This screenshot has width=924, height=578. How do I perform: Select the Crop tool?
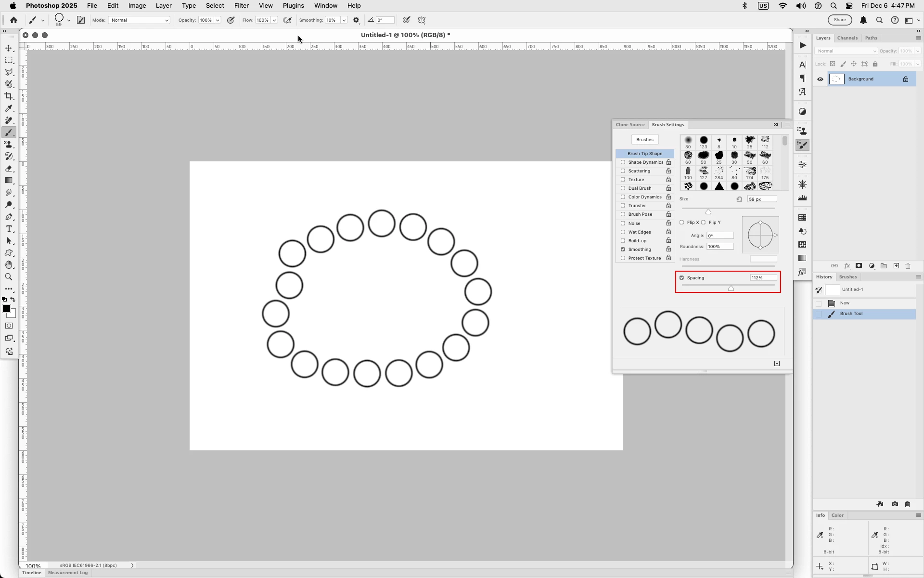[9, 96]
